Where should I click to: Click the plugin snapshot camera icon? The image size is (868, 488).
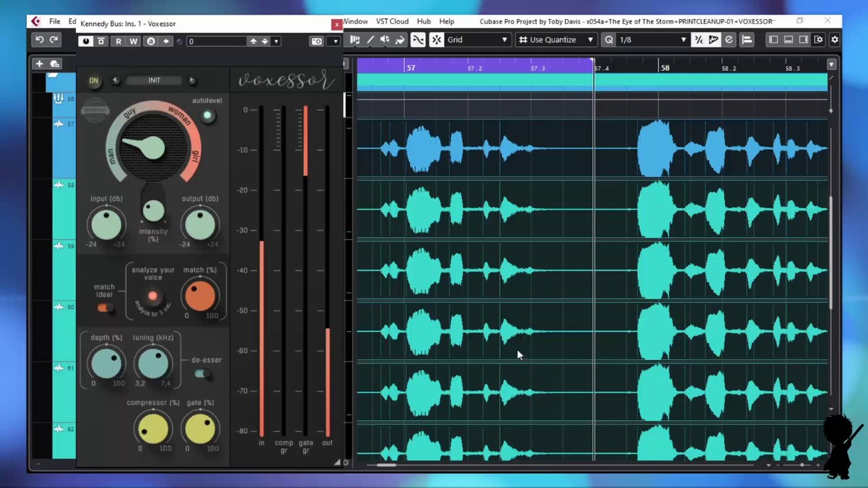[x=317, y=41]
